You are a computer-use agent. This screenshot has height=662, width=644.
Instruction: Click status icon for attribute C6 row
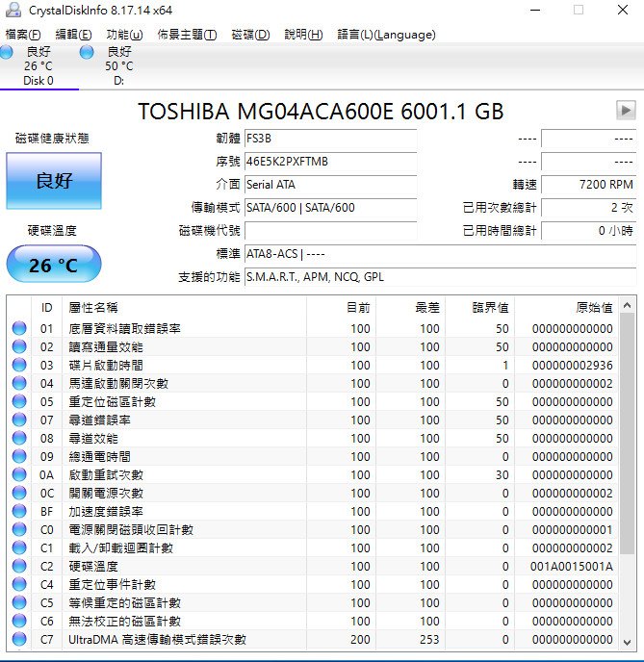[19, 621]
